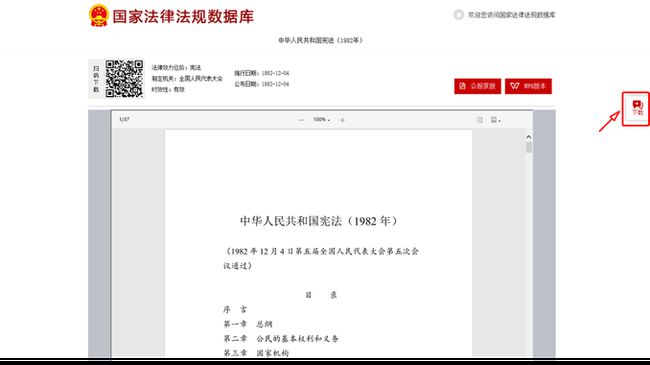Click 第二章 公民的基本权利和义务 entry

click(281, 338)
